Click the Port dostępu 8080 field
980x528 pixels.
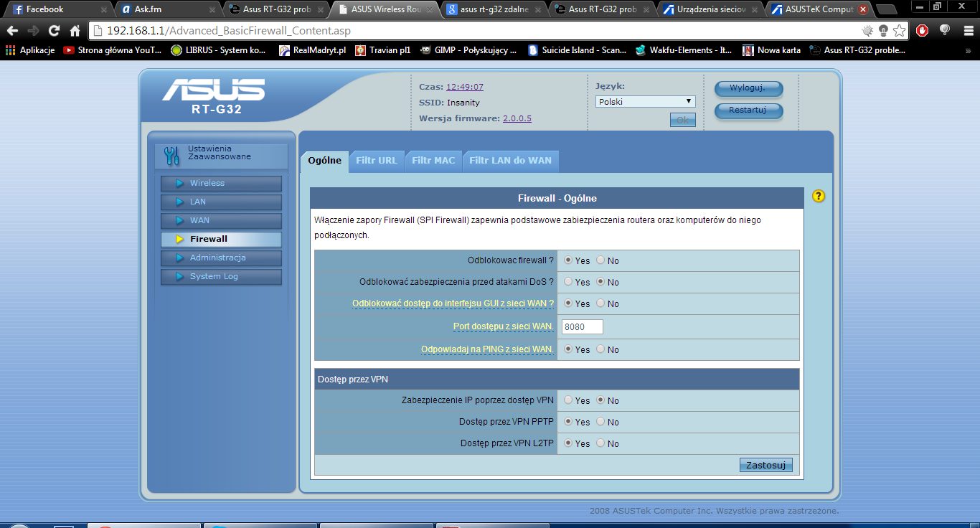[582, 326]
